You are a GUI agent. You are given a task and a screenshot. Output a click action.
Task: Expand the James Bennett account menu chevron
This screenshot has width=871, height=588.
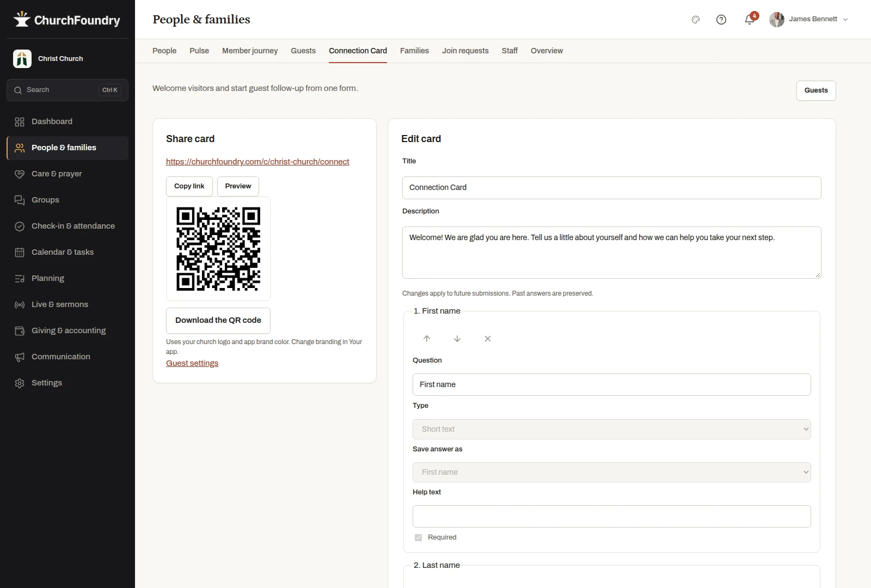point(845,20)
